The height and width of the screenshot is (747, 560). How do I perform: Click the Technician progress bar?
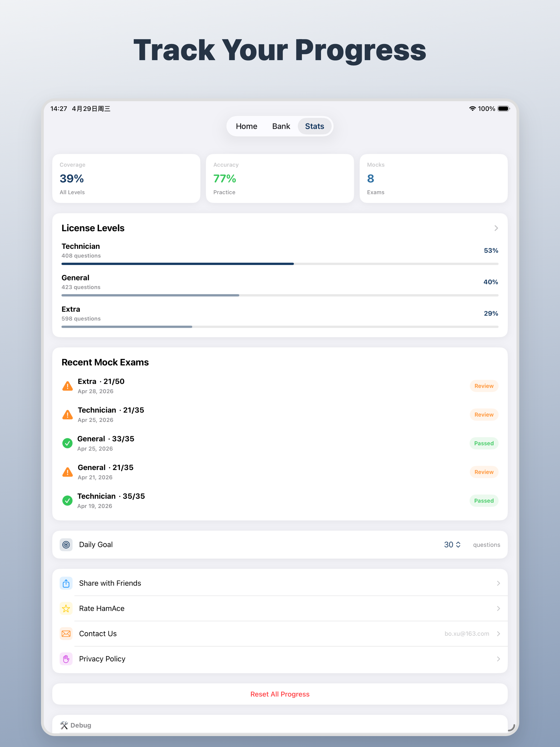pos(280,264)
